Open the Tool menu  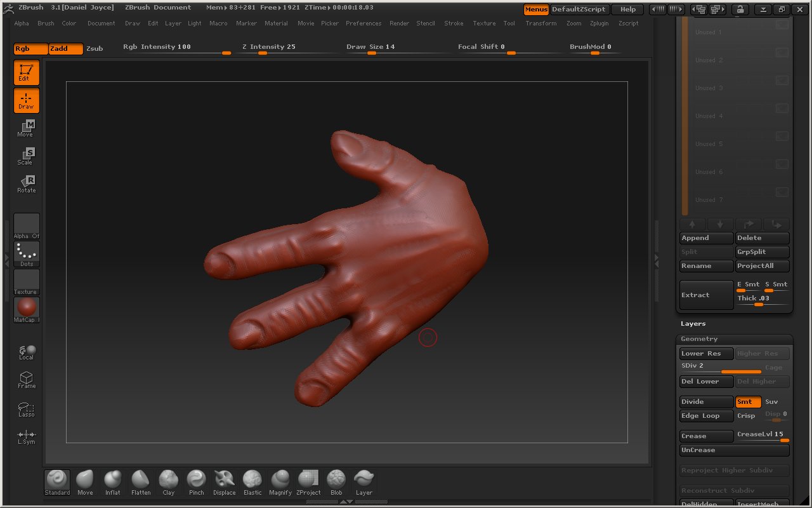[x=509, y=23]
